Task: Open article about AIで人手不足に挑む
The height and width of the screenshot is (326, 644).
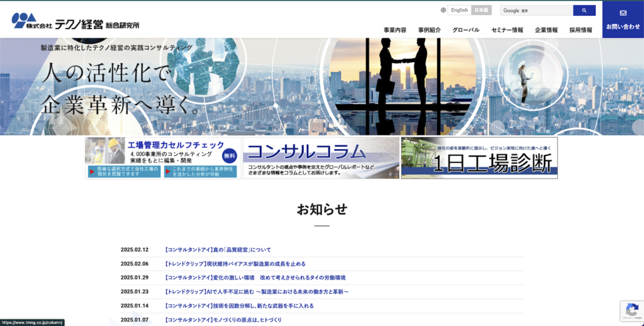Action: (x=257, y=292)
